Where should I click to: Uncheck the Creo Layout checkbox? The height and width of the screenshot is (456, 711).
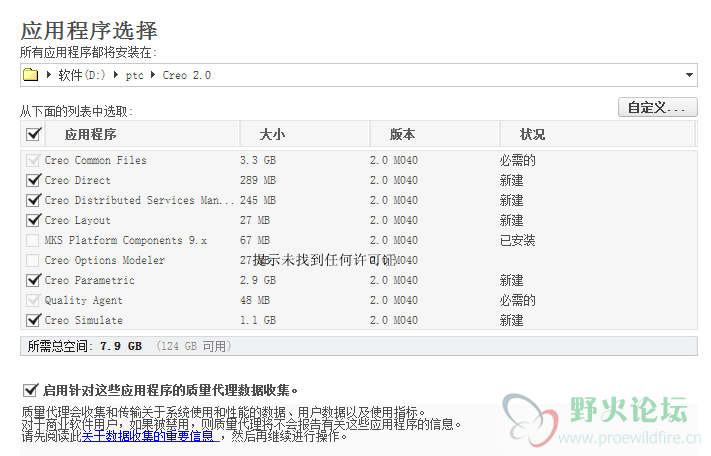click(33, 220)
